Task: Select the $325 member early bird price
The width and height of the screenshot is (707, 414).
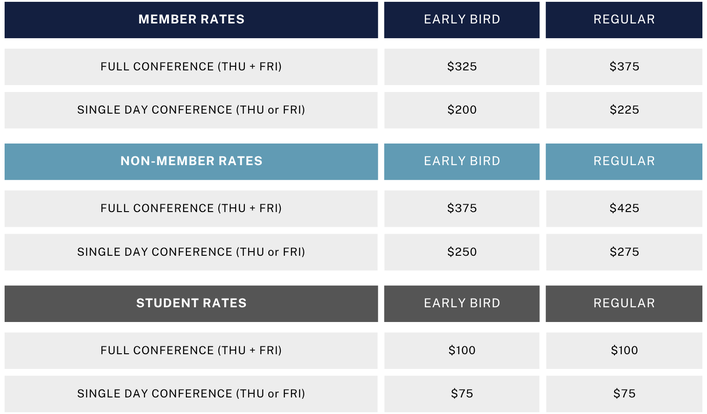Action: click(x=462, y=67)
